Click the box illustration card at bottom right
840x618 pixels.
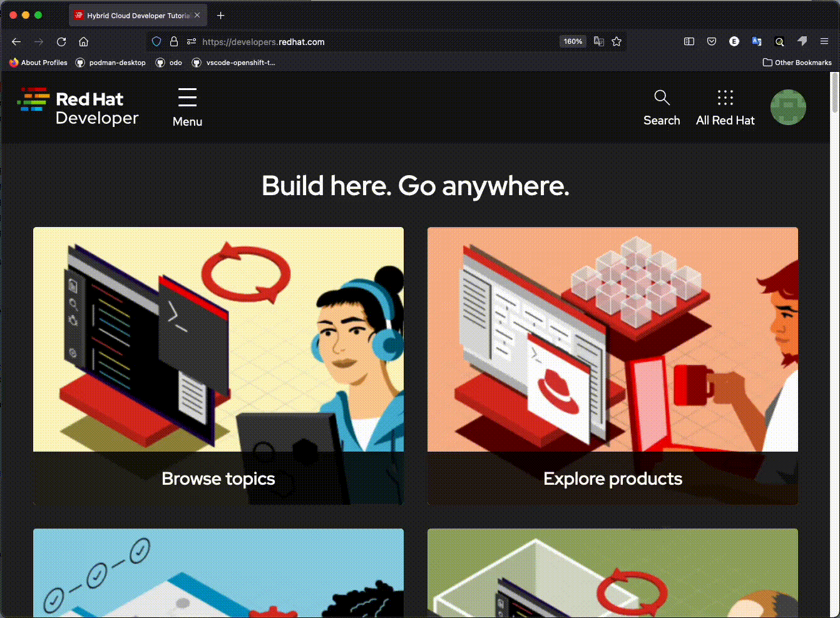coord(613,573)
